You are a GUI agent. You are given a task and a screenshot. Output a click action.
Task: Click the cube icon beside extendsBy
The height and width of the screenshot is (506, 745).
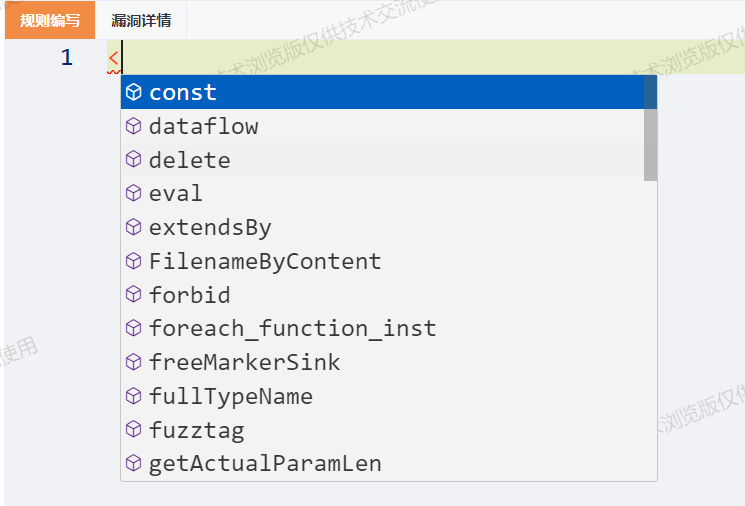tap(134, 227)
